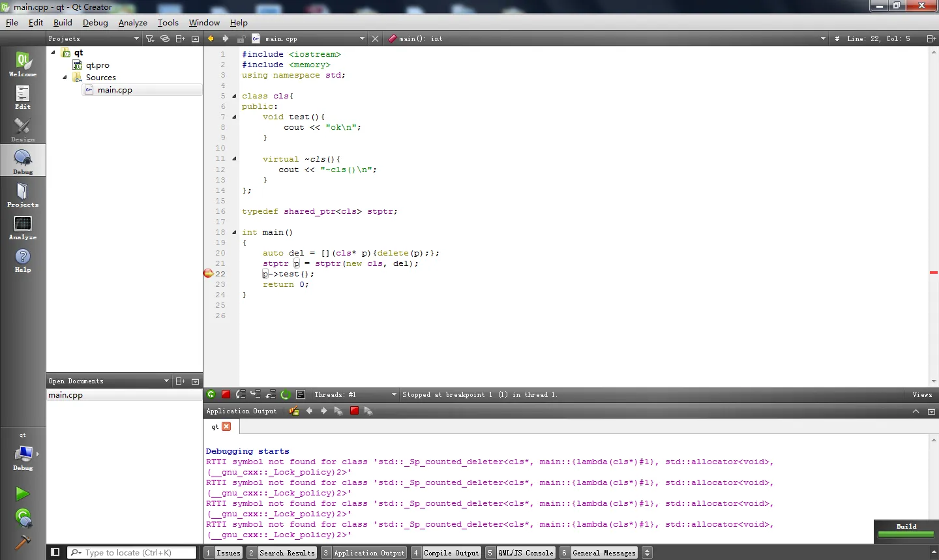Close the qt output tab
Screen dimensions: 939x560
tap(226, 426)
